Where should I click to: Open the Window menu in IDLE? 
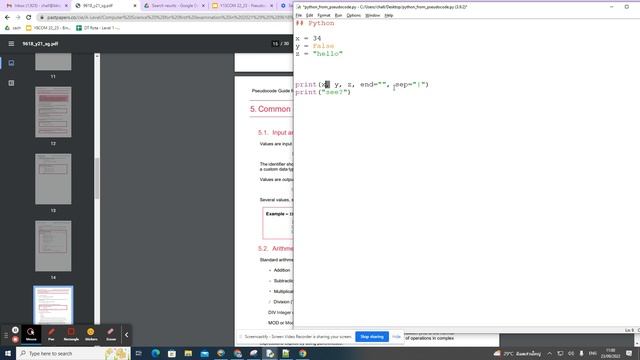pos(372,16)
